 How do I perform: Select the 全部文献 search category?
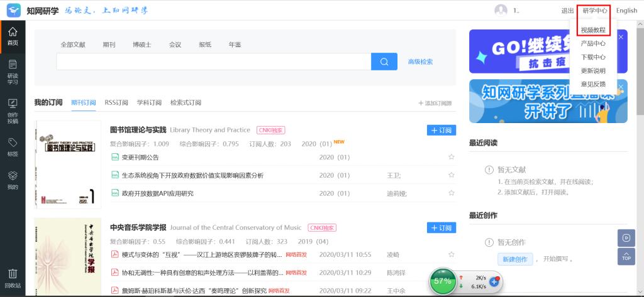[73, 45]
